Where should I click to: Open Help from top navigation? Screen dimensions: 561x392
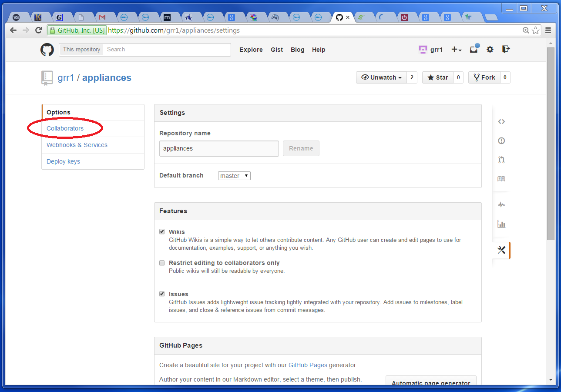319,50
